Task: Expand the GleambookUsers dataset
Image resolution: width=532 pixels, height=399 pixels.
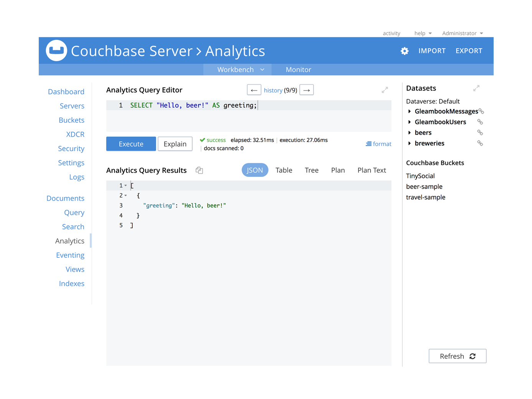Action: pyautogui.click(x=410, y=122)
